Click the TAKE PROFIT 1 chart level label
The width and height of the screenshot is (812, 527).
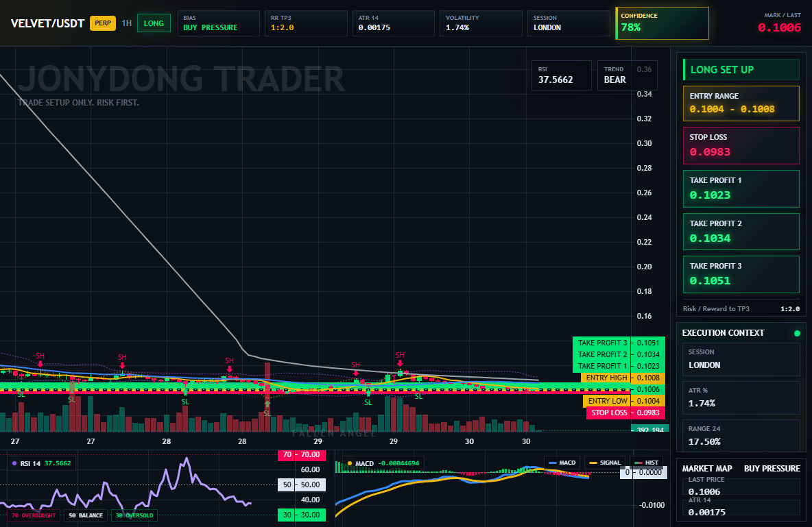[x=601, y=366]
